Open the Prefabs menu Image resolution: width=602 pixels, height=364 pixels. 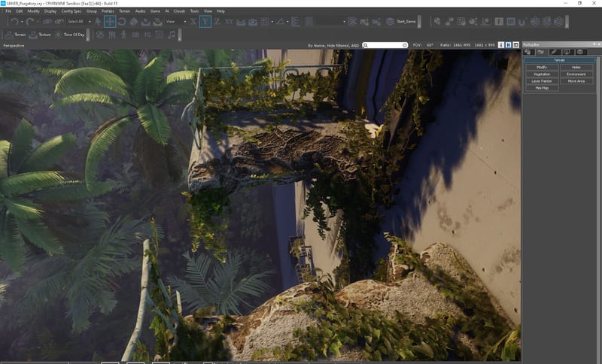tap(108, 11)
